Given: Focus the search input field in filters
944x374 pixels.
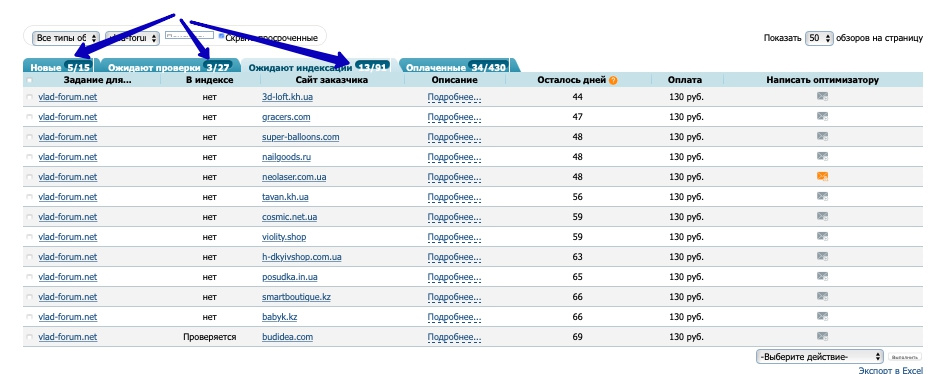Looking at the screenshot, I should [x=189, y=35].
